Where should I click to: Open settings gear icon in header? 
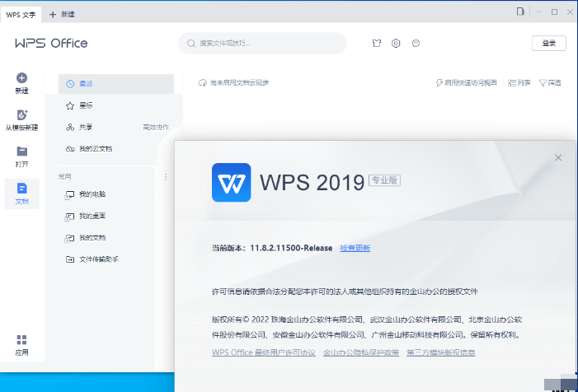(396, 44)
